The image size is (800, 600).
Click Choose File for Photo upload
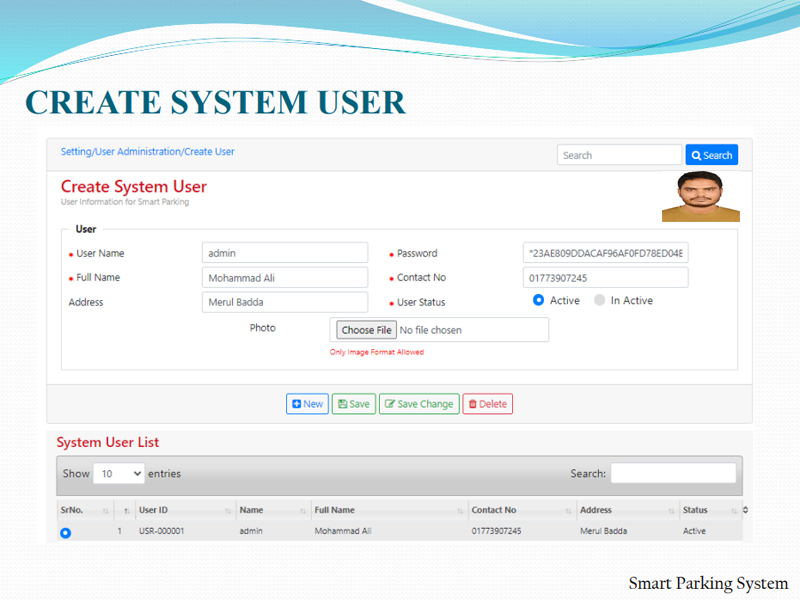pos(366,330)
